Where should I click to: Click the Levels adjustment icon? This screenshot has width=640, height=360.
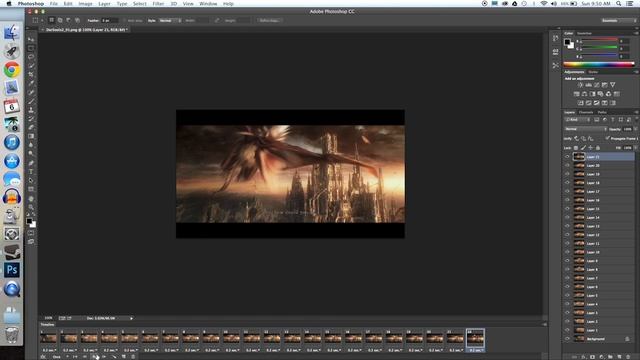tap(588, 85)
